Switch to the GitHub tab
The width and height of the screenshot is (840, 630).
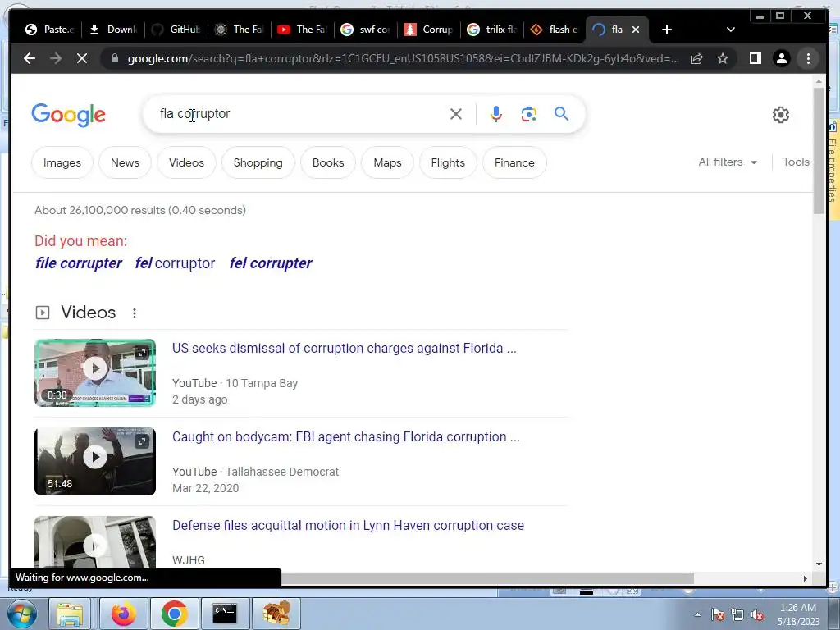tap(176, 30)
